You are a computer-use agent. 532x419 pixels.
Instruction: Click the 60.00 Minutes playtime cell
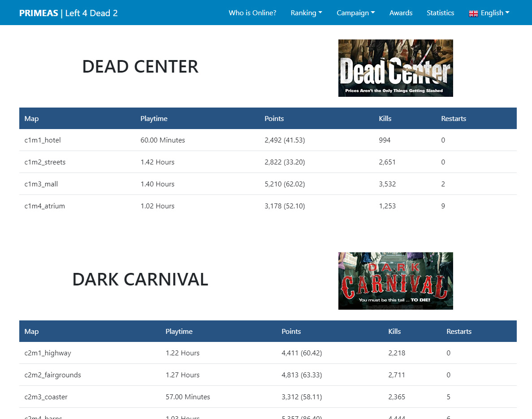click(163, 140)
